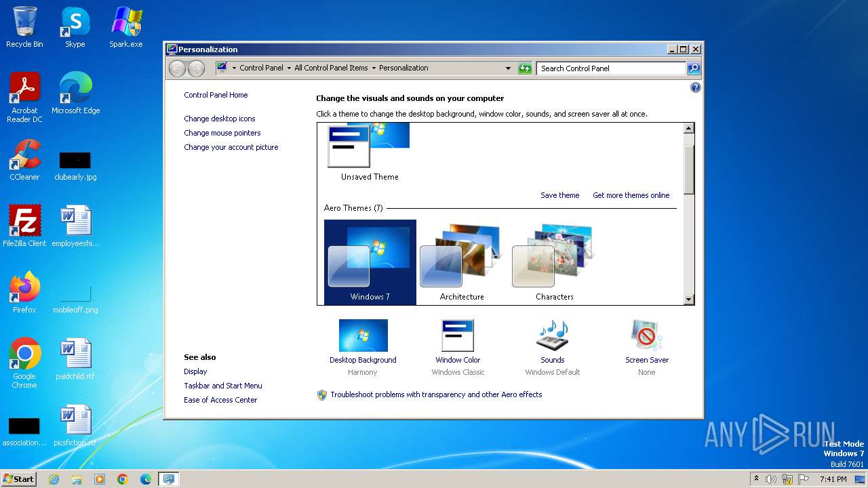Open address bar history dropdown

tap(508, 68)
